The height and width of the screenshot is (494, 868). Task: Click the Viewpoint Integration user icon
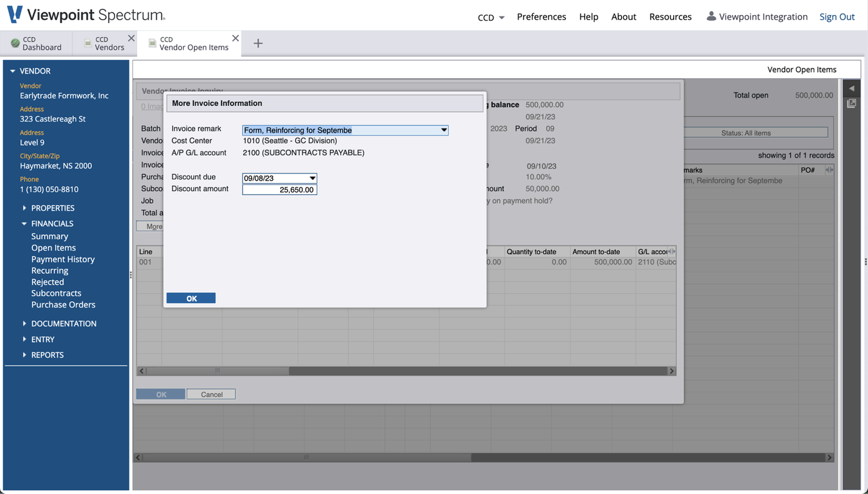tap(711, 16)
